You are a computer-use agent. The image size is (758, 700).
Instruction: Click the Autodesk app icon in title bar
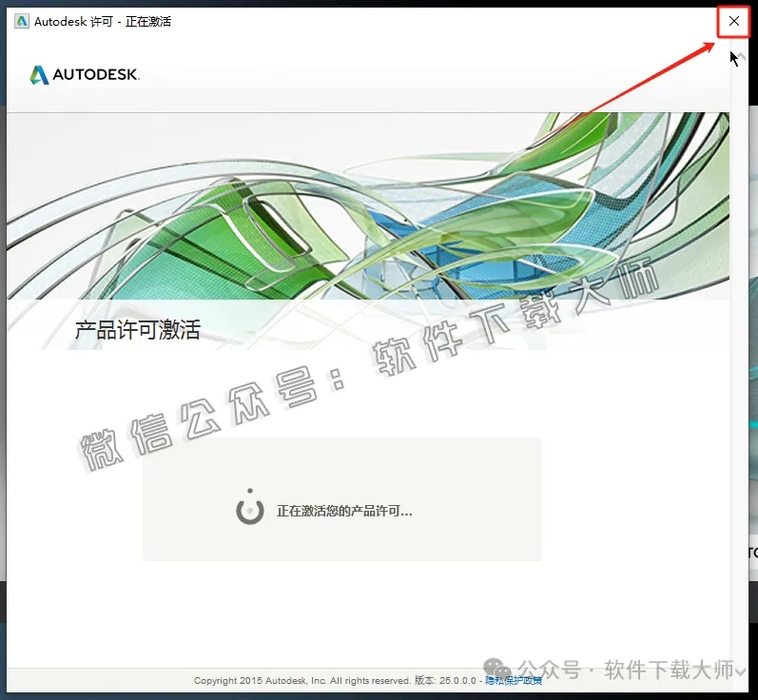point(22,21)
